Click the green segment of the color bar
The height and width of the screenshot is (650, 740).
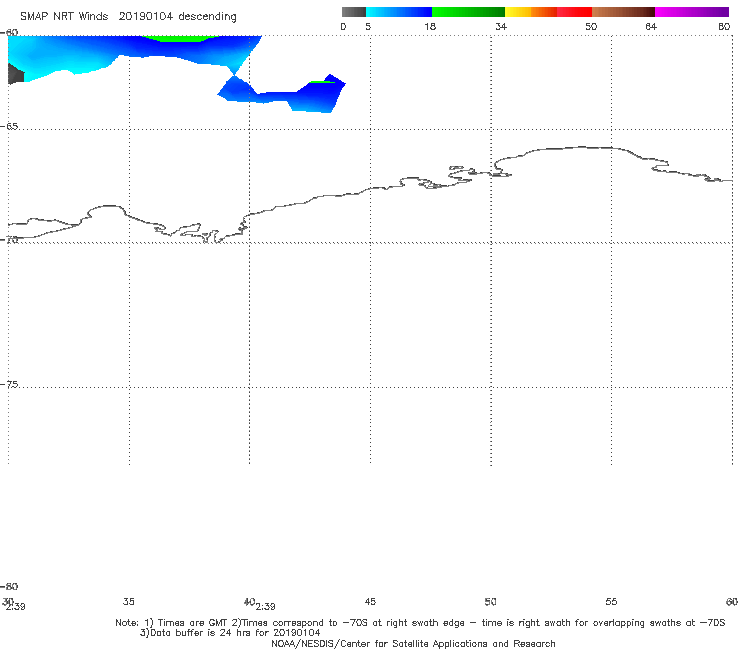click(468, 12)
